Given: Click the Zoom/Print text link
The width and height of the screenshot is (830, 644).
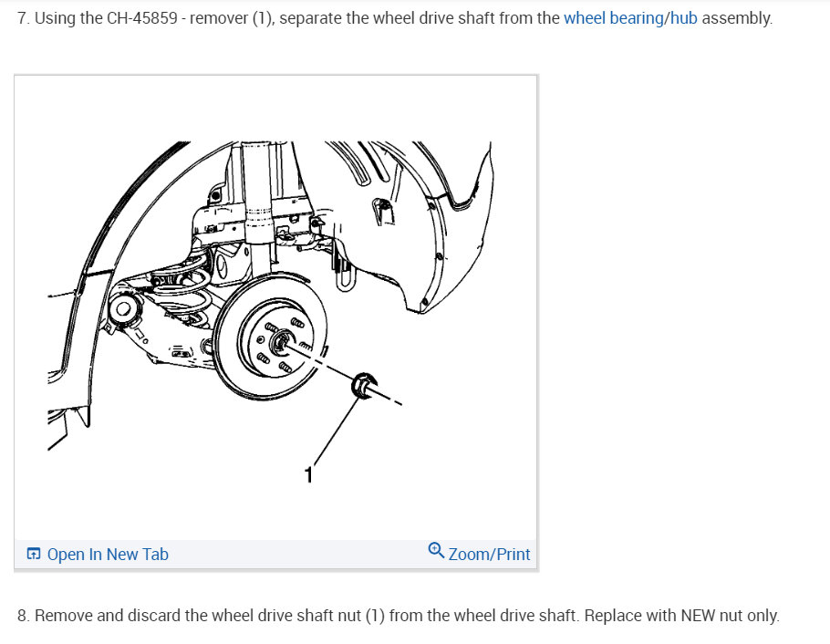Looking at the screenshot, I should click(489, 554).
